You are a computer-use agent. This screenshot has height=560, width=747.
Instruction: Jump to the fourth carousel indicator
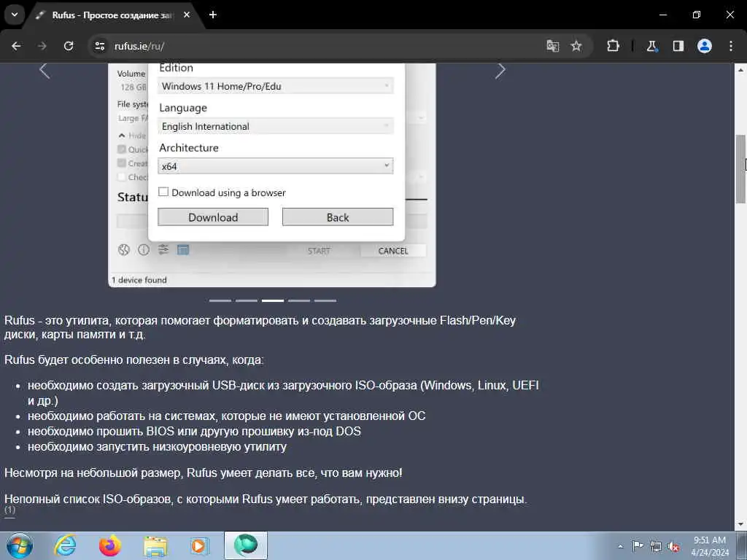(x=298, y=300)
